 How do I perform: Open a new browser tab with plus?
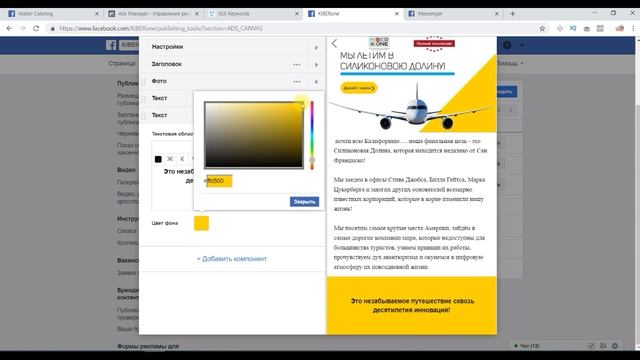(512, 13)
